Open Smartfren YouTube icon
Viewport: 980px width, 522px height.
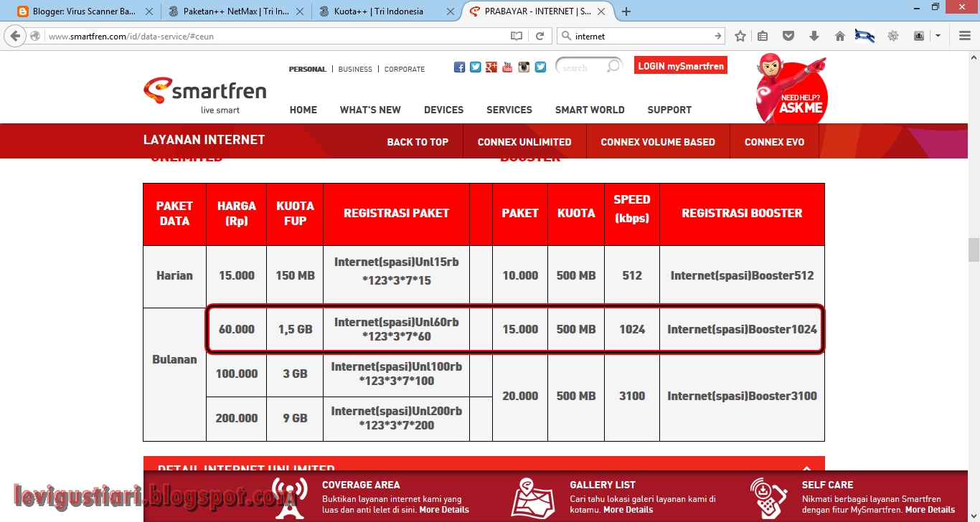click(508, 67)
